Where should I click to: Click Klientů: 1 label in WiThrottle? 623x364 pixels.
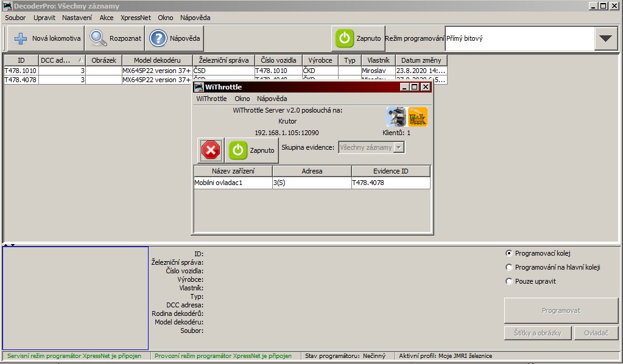pyautogui.click(x=396, y=133)
